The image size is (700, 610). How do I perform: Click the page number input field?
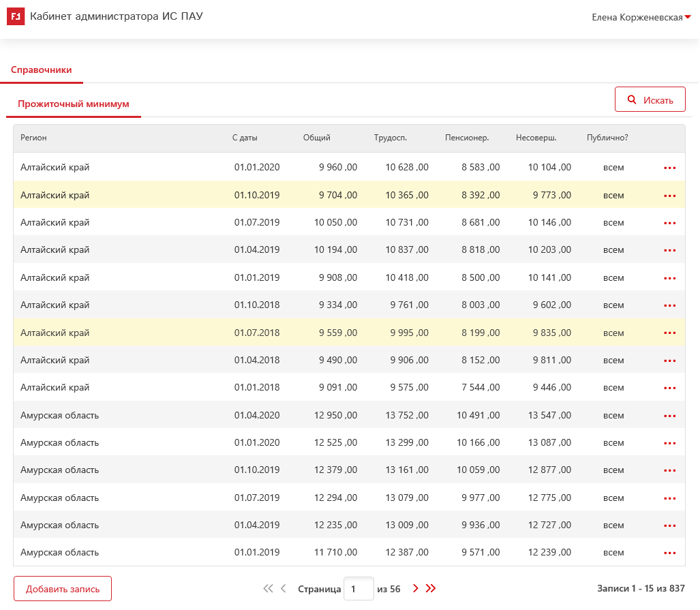tap(358, 589)
